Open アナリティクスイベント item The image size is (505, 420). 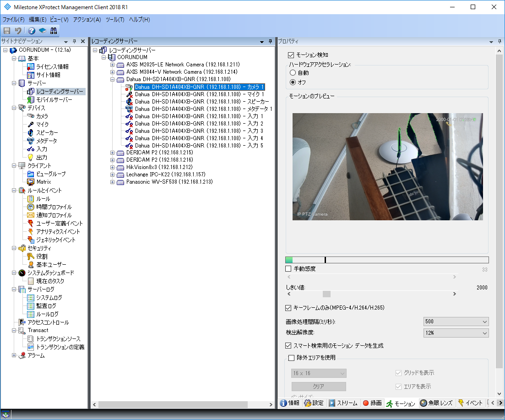[x=58, y=232]
